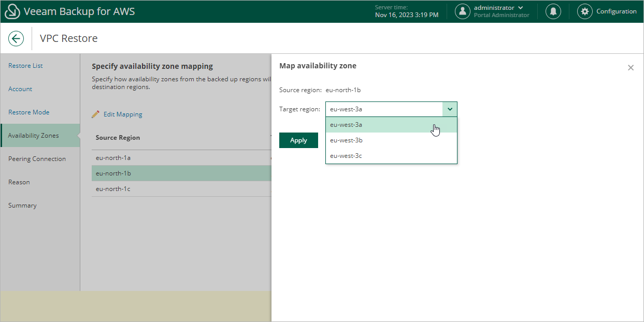Screen dimensions: 644x322
Task: Click the Veeam Backup for AWS title
Action: tap(79, 11)
